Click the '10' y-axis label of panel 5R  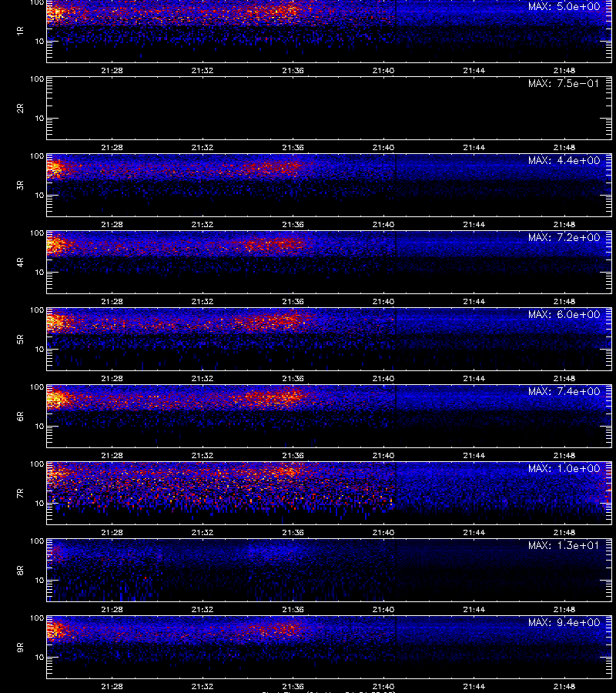tap(39, 349)
